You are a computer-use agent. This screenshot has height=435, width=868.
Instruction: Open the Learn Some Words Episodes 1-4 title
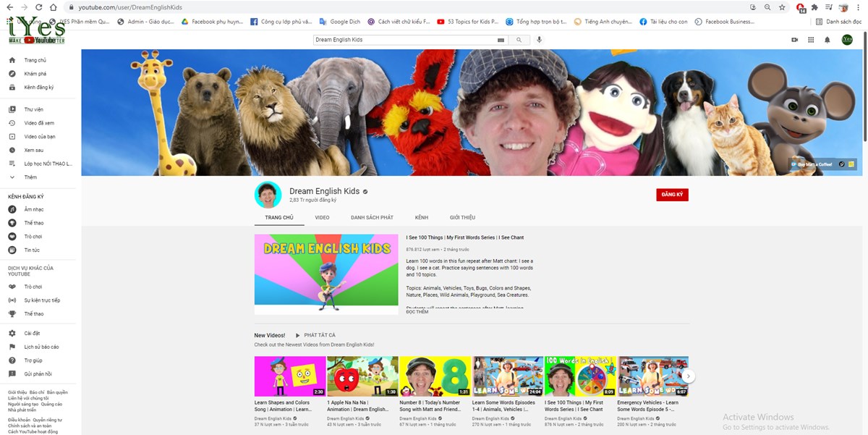click(x=505, y=406)
